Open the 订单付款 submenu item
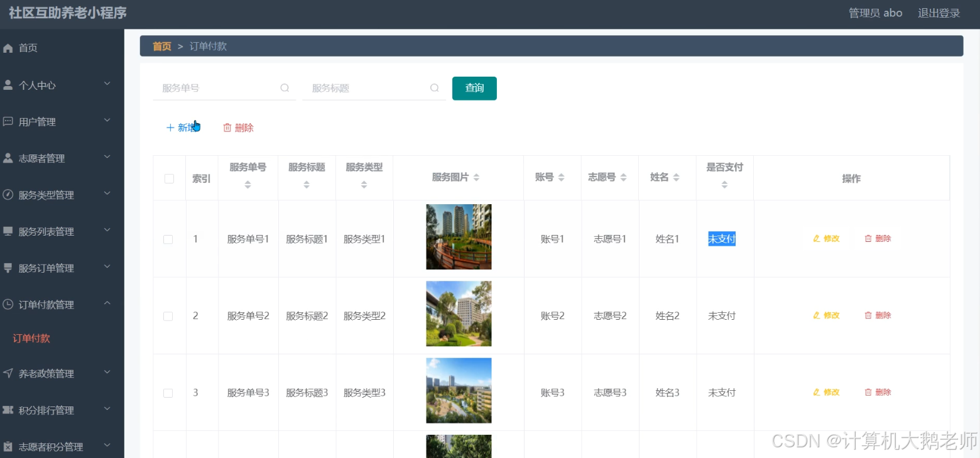980x458 pixels. [x=31, y=338]
